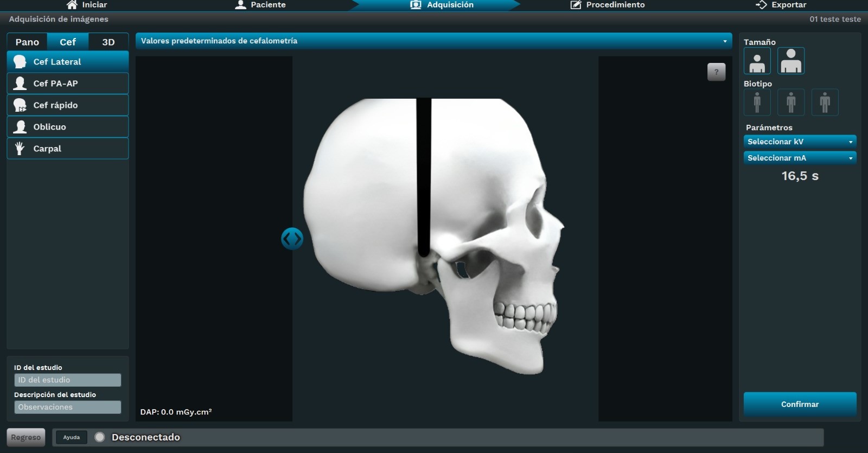868x453 pixels.
Task: Click the blue left-right arrows handle
Action: (x=292, y=239)
